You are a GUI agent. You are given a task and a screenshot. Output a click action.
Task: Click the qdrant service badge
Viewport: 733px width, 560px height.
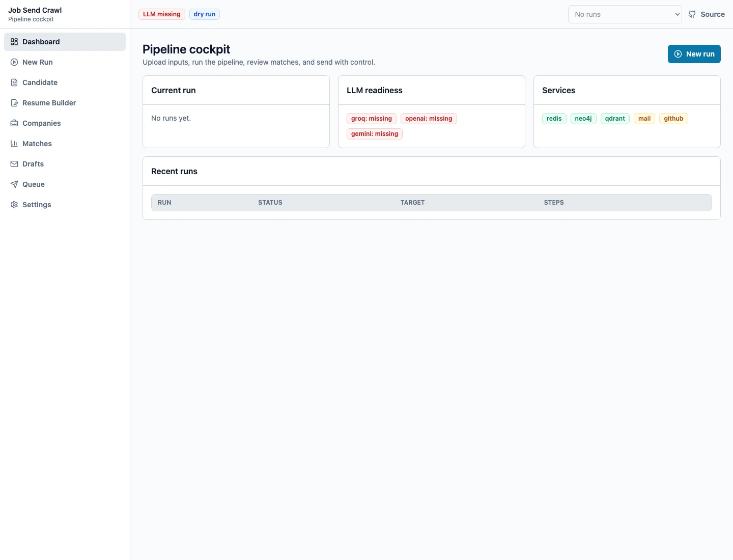(615, 119)
